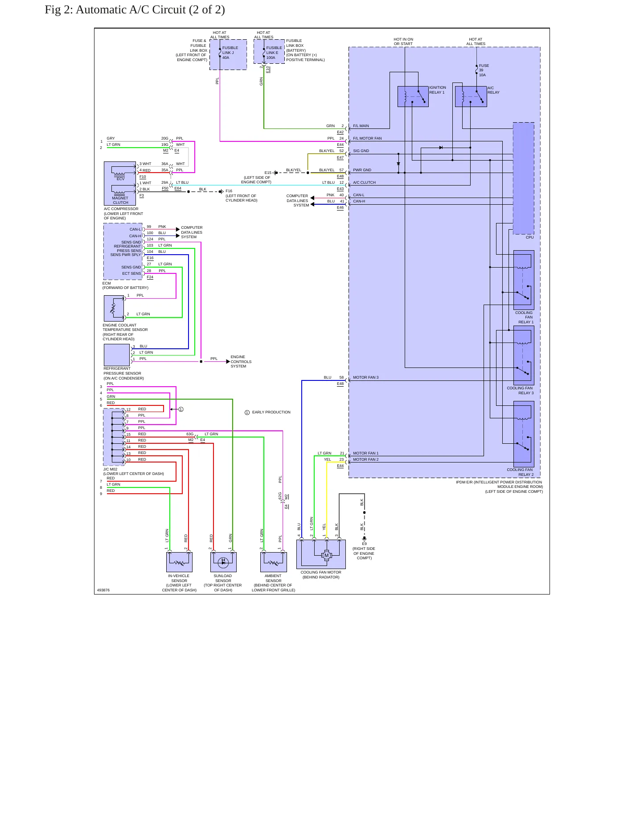Click the arrowhead pointing to Engine Controls System
Screen dimensions: 644x834
point(228,362)
